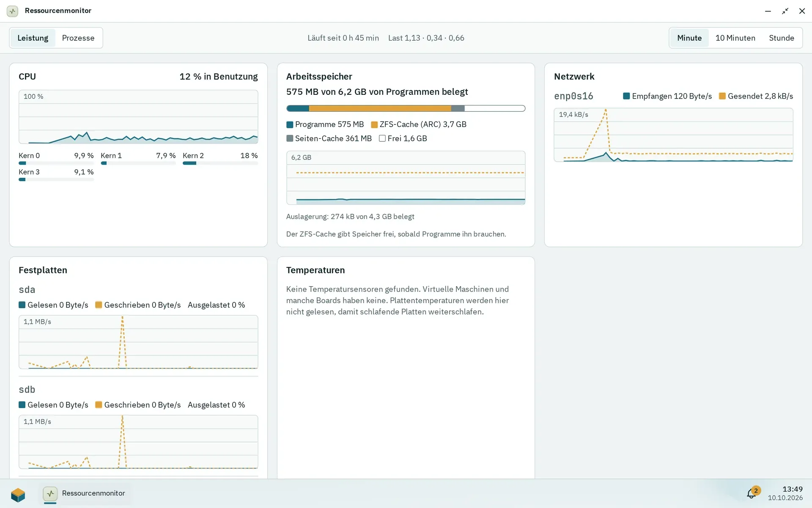Click 'Auslagerung: 274 kB von 4,3 GB belegt'
812x508 pixels.
coord(350,217)
